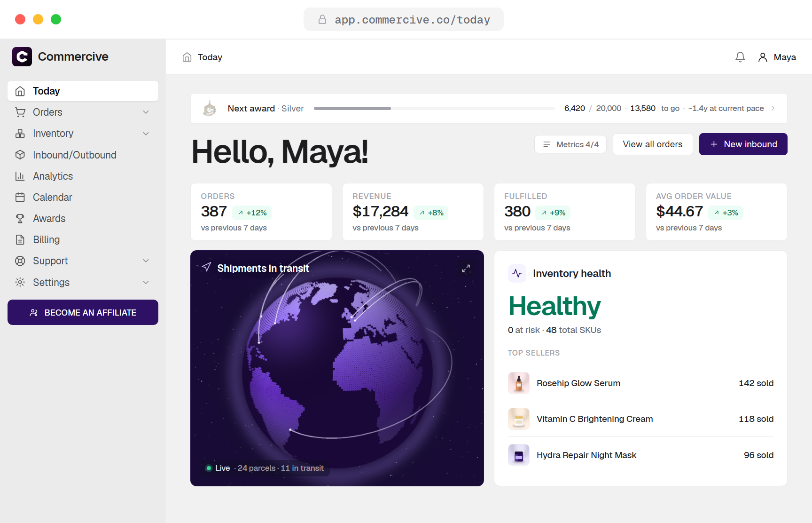812x523 pixels.
Task: Click the user profile icon beside Maya
Action: [763, 57]
